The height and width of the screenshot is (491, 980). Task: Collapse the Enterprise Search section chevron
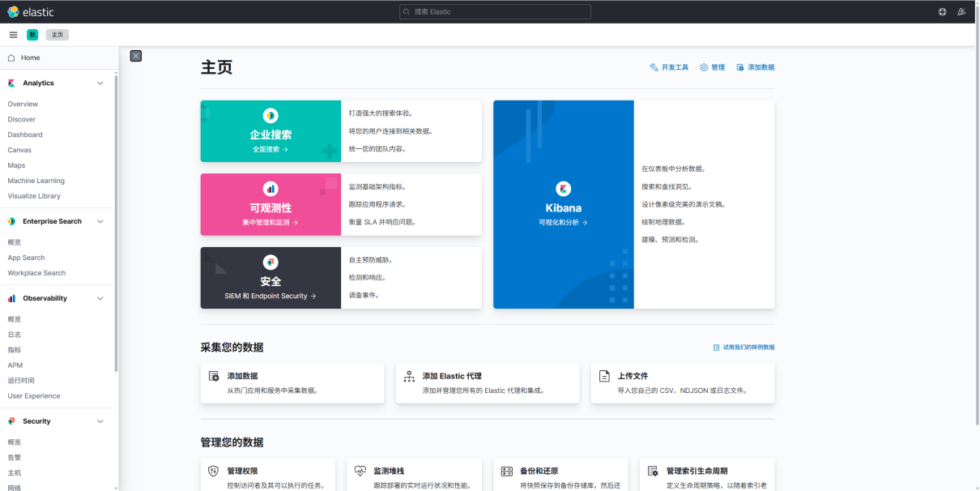tap(100, 221)
